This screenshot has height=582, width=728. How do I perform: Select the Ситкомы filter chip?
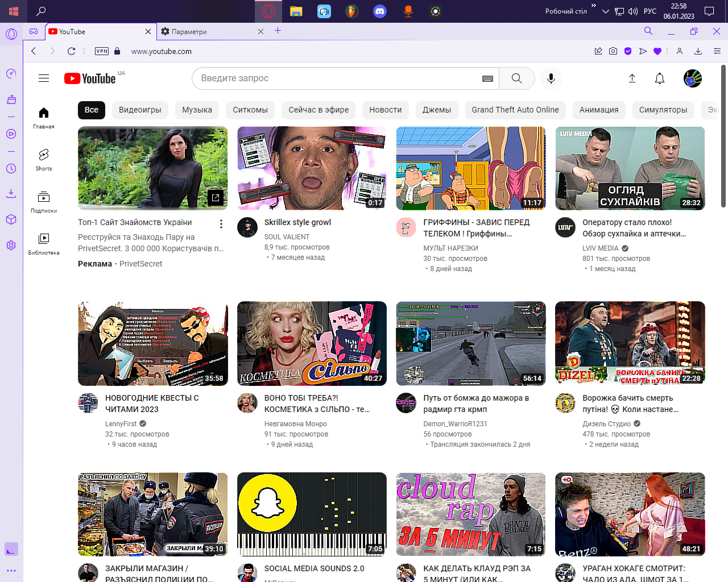pos(250,110)
